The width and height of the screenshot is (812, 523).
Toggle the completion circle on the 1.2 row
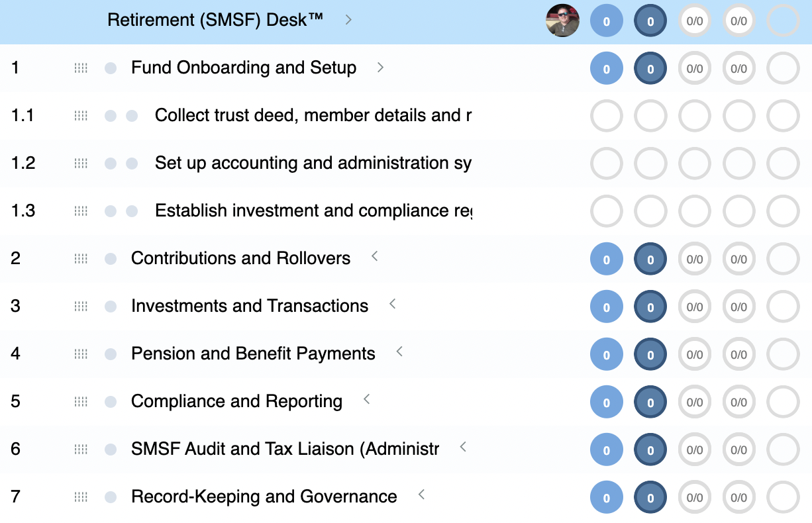(782, 164)
